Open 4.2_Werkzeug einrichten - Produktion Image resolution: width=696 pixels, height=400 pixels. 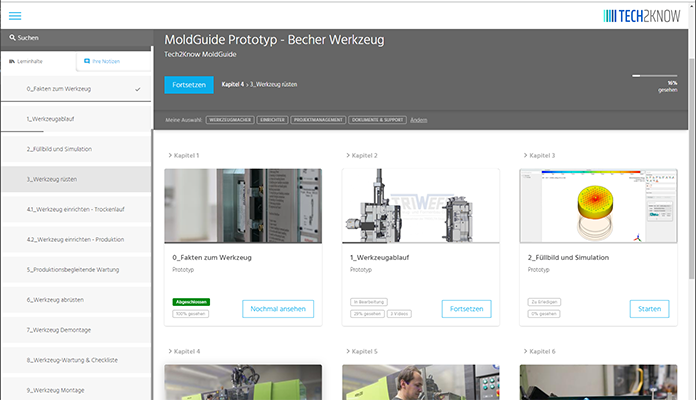tap(76, 240)
